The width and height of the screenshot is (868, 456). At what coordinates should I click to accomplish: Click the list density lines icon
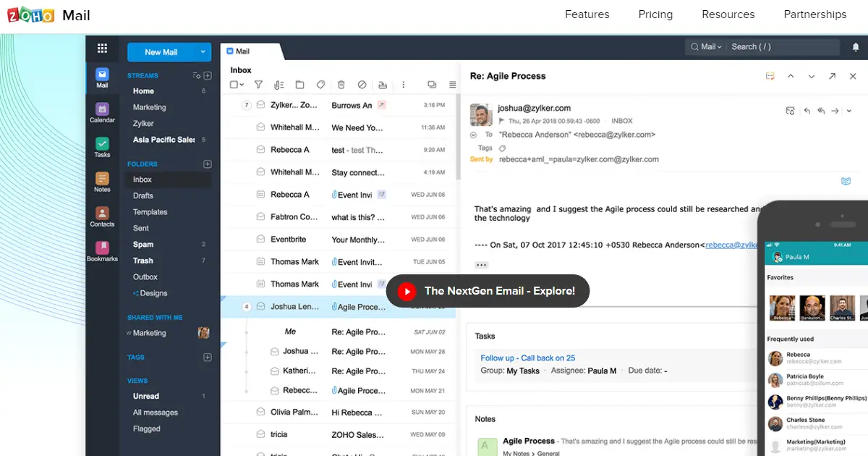(453, 85)
